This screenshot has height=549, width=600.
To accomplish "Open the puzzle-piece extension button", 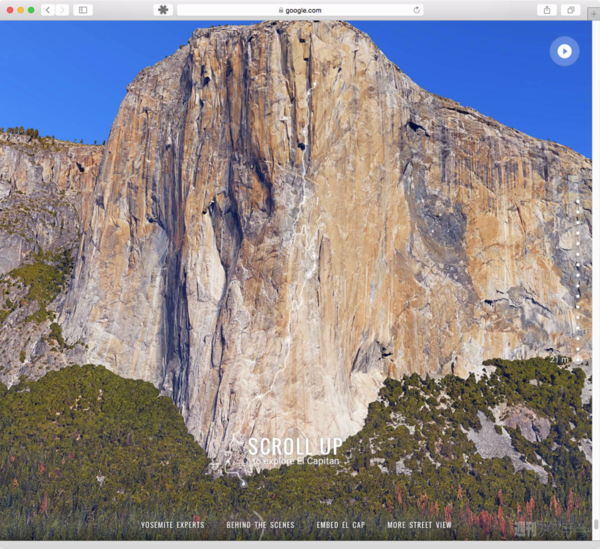I will pos(163,10).
